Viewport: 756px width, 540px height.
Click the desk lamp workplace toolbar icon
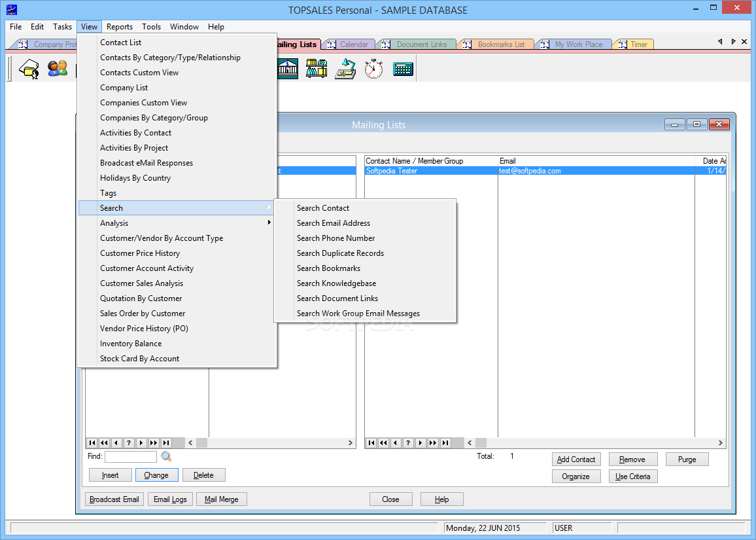(345, 69)
